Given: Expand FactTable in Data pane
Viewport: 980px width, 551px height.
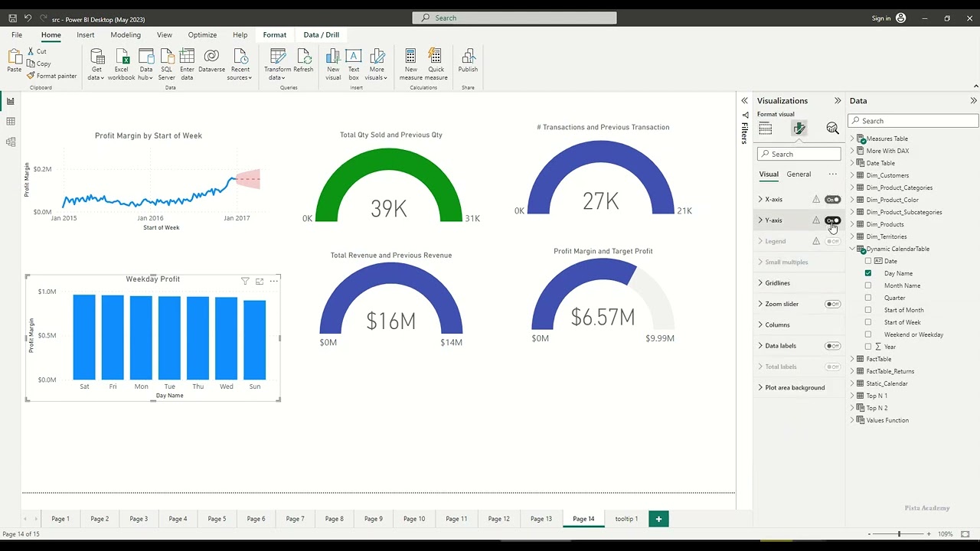Looking at the screenshot, I should pos(852,359).
